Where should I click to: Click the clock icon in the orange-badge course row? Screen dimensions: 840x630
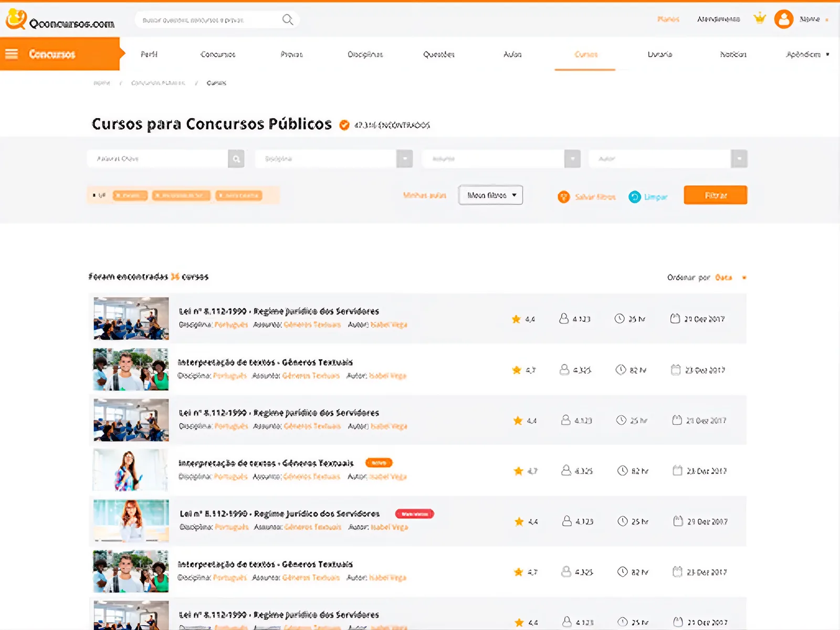pyautogui.click(x=622, y=470)
